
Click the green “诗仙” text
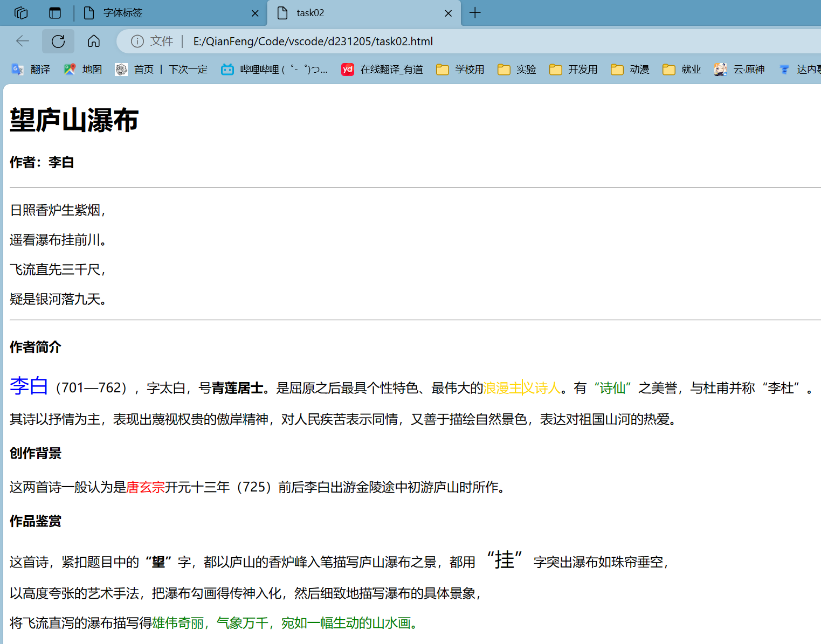(x=612, y=388)
